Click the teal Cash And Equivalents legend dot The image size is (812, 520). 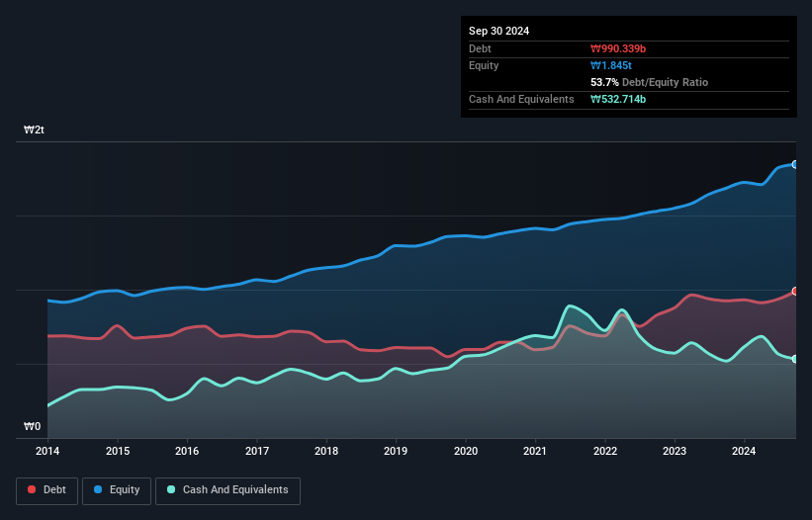(x=171, y=489)
